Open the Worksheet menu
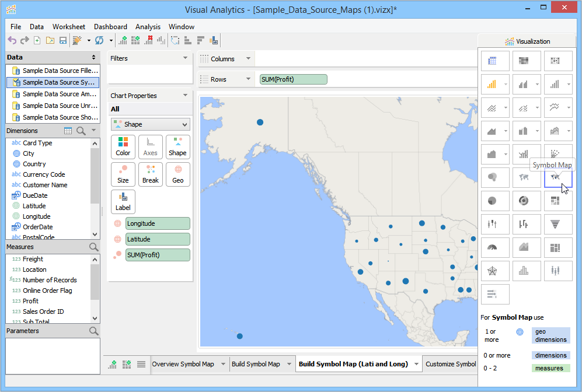Viewport: 582px width, 392px height. (x=69, y=27)
